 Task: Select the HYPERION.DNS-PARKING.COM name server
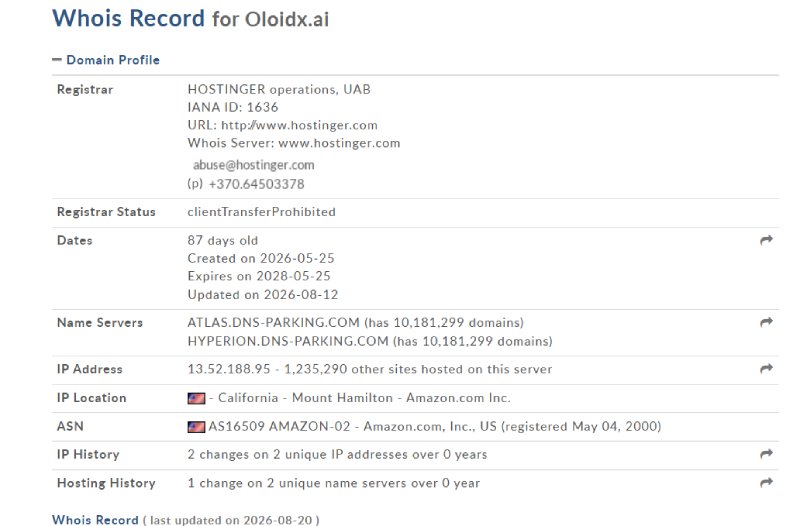point(288,341)
